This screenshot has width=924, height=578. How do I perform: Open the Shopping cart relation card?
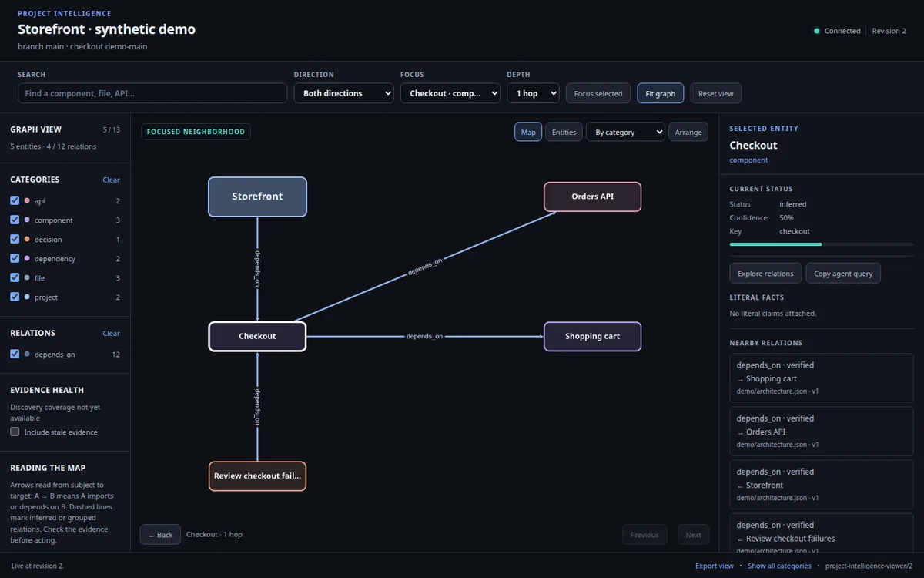pyautogui.click(x=822, y=378)
